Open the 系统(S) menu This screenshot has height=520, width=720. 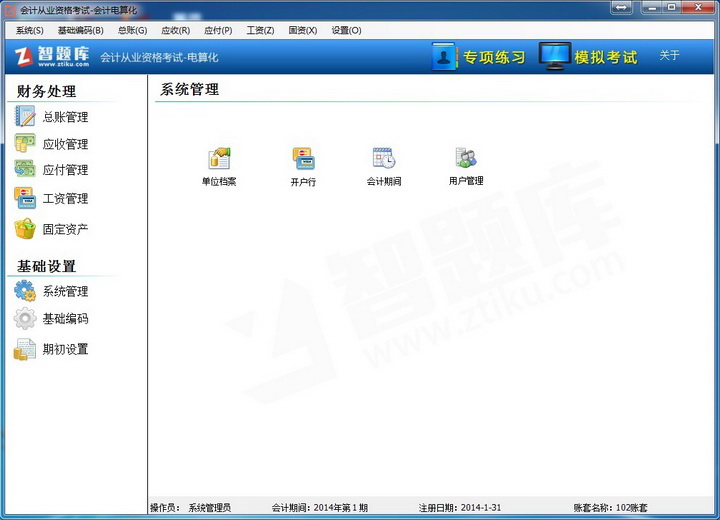(x=30, y=30)
